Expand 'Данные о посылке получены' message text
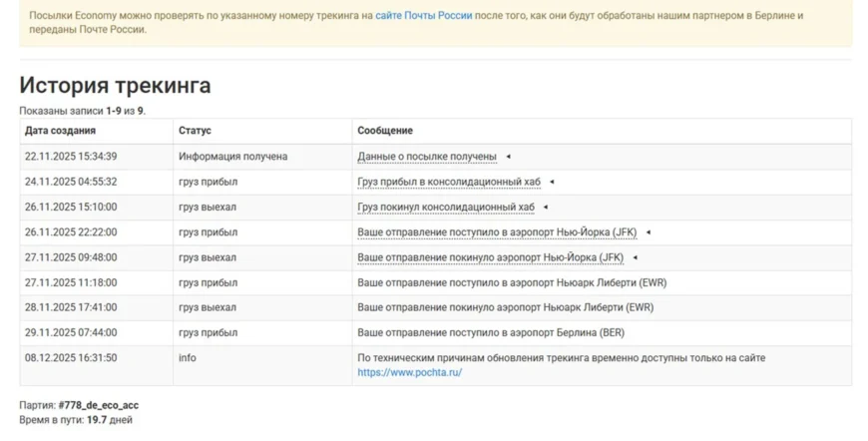 click(x=426, y=157)
